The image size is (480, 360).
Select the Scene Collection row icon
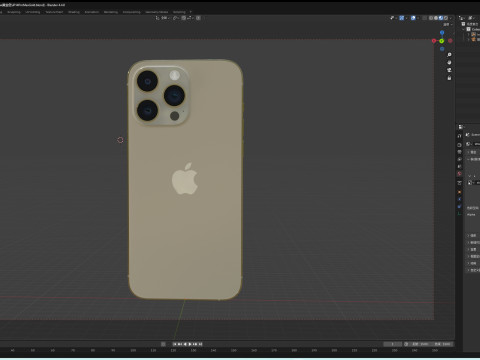tap(463, 24)
